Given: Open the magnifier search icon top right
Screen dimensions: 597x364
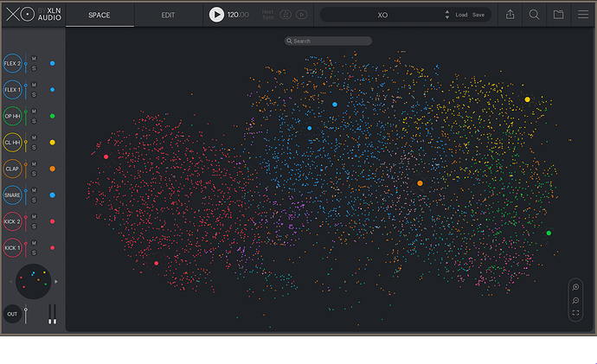Looking at the screenshot, I should (x=534, y=15).
